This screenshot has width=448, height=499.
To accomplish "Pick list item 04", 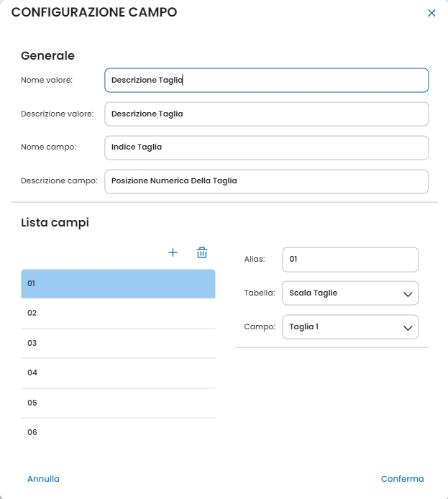I will pos(118,372).
